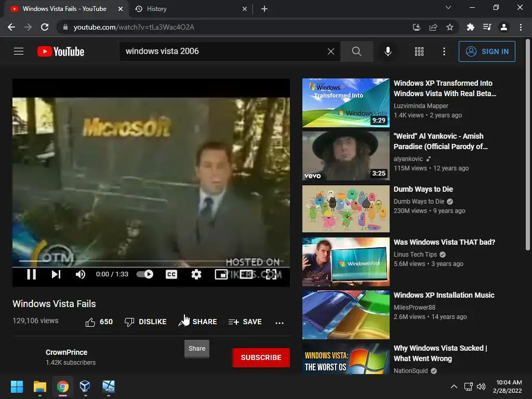Screen dimensions: 532x399
Task: Toggle autoplay switch in player
Action: pyautogui.click(x=145, y=274)
